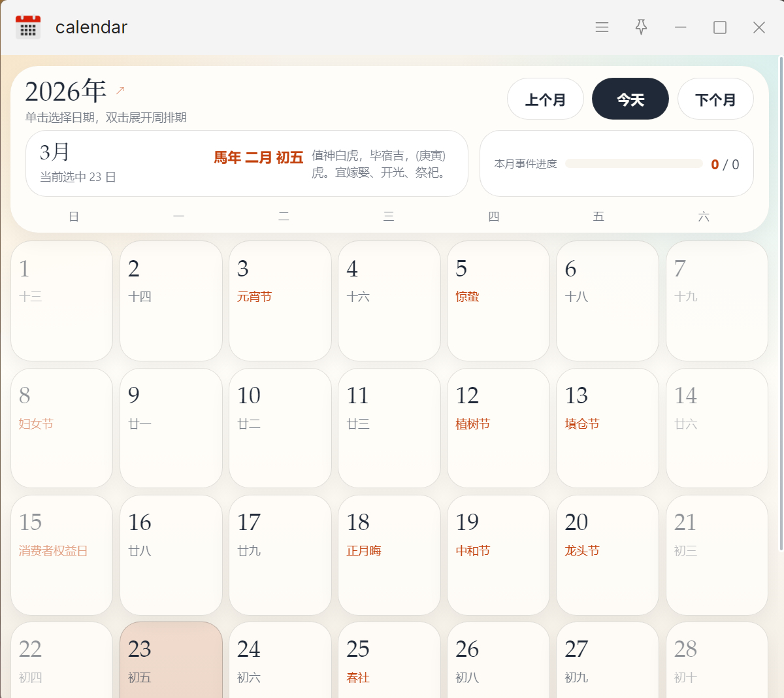Click the arrow icon beside 2026年
Screen dimensions: 784x698
coord(120,90)
